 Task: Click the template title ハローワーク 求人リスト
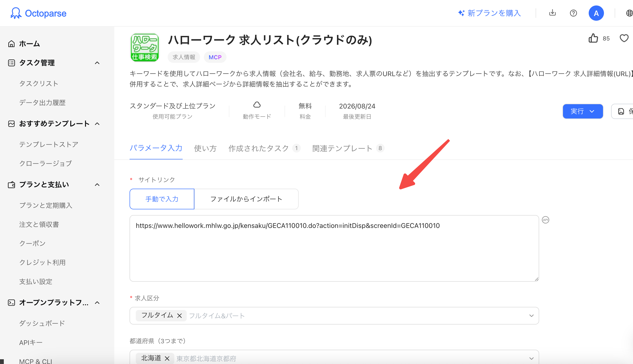pos(270,40)
